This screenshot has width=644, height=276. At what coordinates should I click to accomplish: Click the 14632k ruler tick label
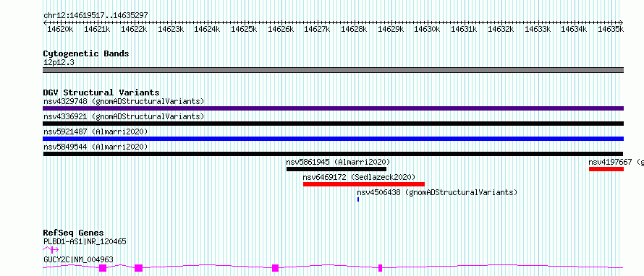(x=501, y=29)
